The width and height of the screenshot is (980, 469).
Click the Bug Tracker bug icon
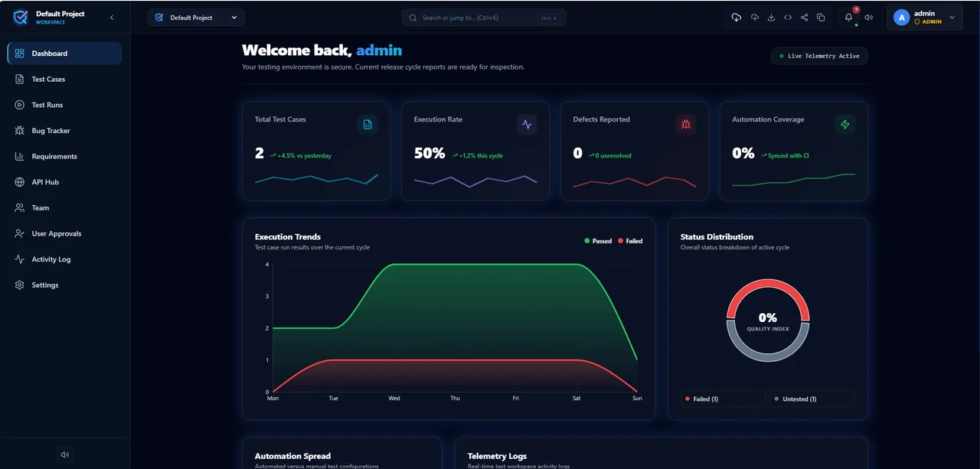click(20, 131)
